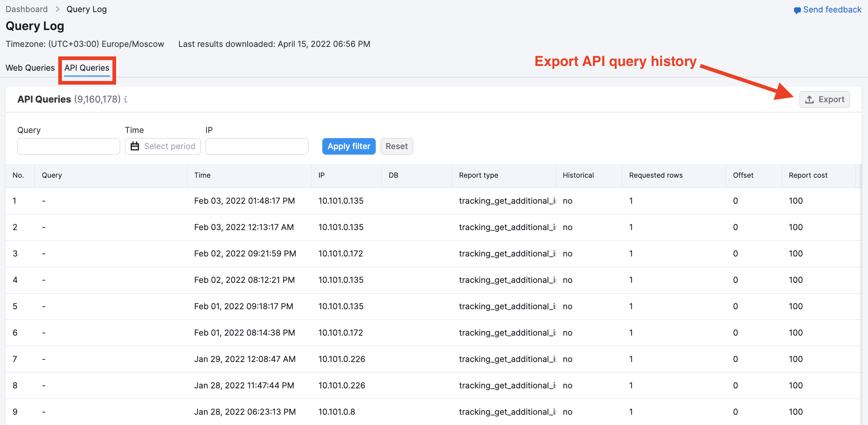Click the upload arrow icon on Export button
This screenshot has width=868, height=425.
coord(809,99)
